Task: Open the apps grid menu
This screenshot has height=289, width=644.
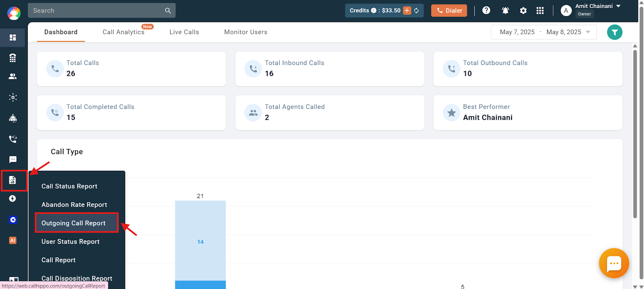Action: point(540,10)
